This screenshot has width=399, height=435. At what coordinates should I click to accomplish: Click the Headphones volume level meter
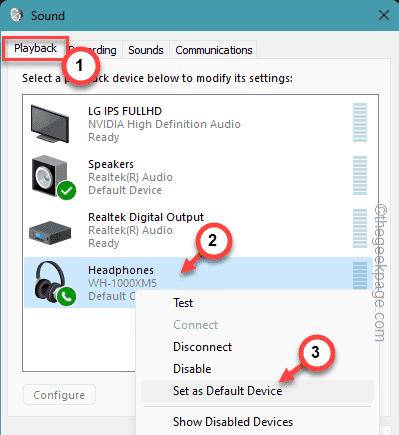click(360, 276)
